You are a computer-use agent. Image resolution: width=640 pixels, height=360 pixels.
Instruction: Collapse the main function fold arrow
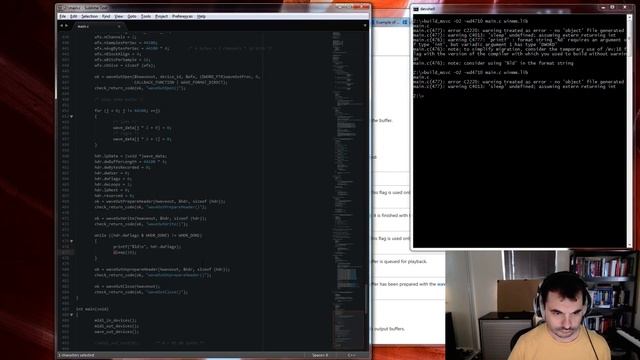point(71,315)
